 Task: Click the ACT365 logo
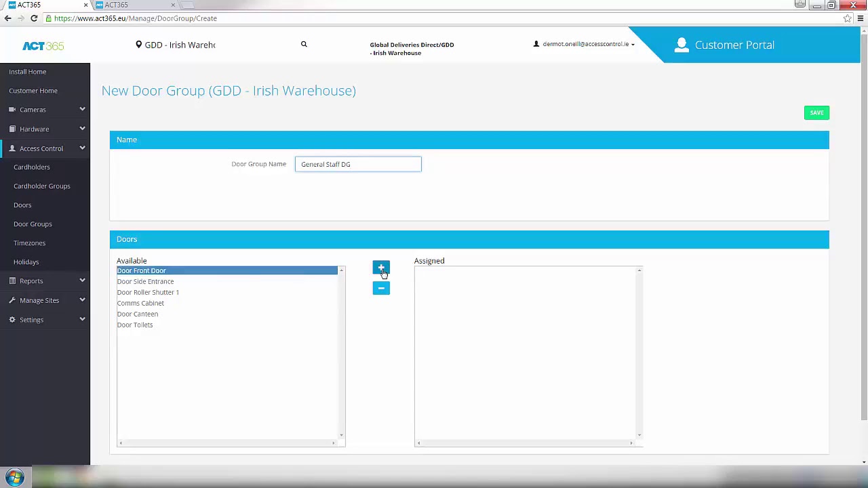(x=43, y=46)
